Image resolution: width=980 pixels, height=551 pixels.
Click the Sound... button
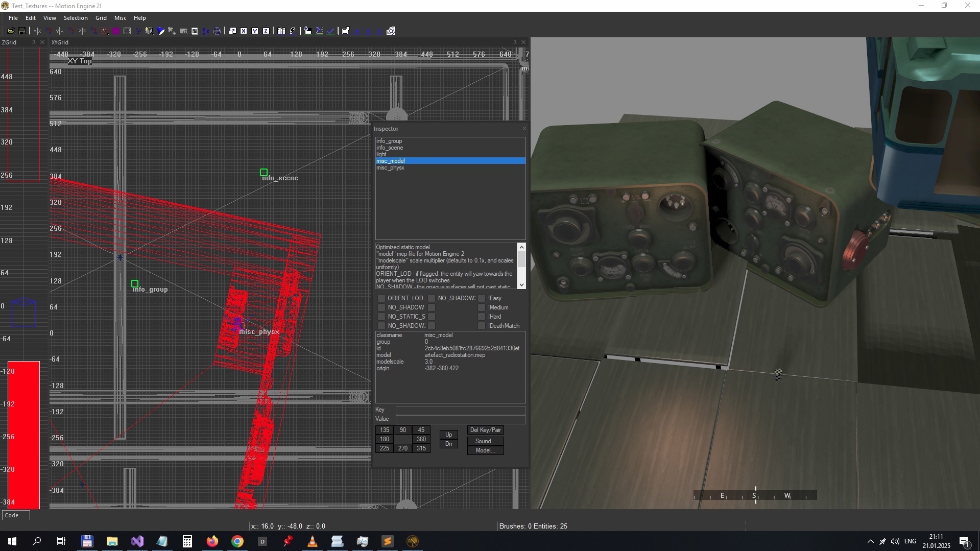click(486, 441)
